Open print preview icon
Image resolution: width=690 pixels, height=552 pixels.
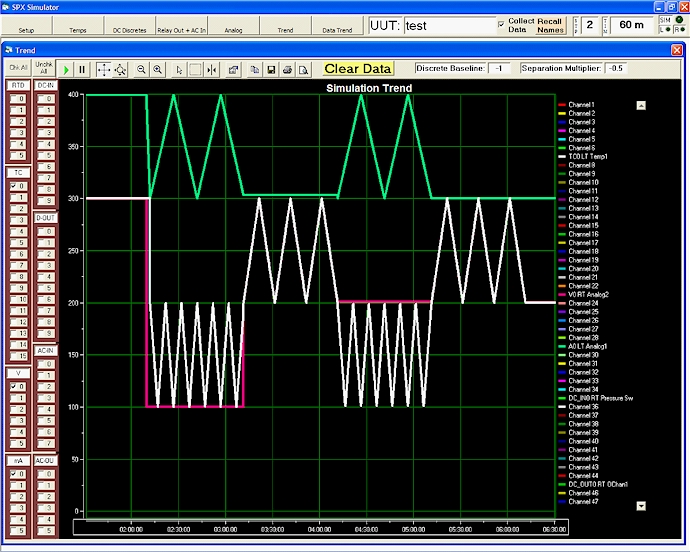pyautogui.click(x=304, y=70)
